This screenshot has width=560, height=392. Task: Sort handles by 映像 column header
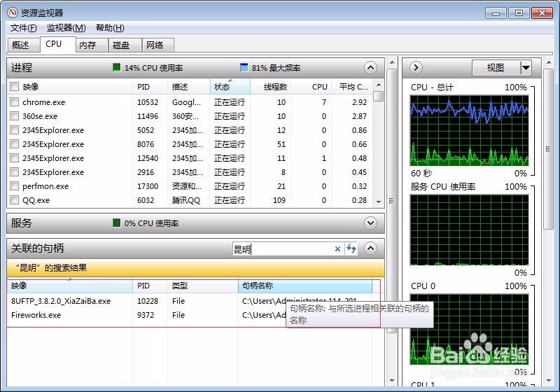pos(69,286)
